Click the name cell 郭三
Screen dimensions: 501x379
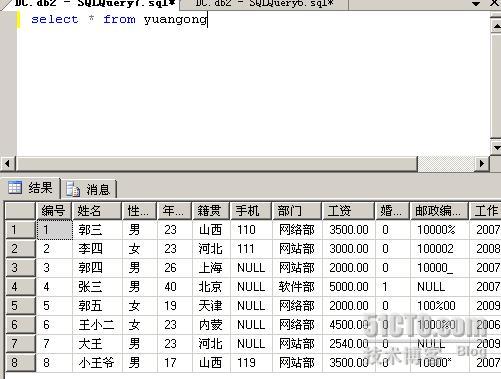97,230
